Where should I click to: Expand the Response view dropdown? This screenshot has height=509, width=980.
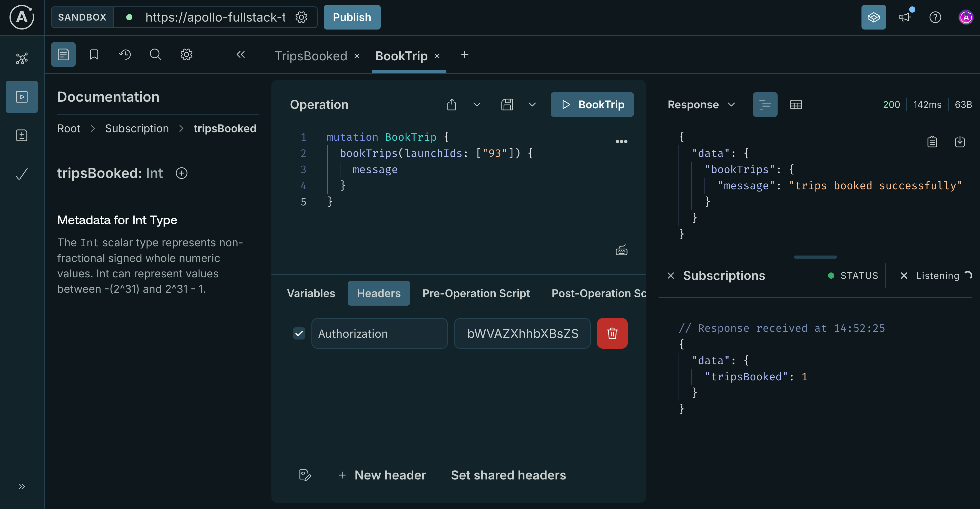731,104
